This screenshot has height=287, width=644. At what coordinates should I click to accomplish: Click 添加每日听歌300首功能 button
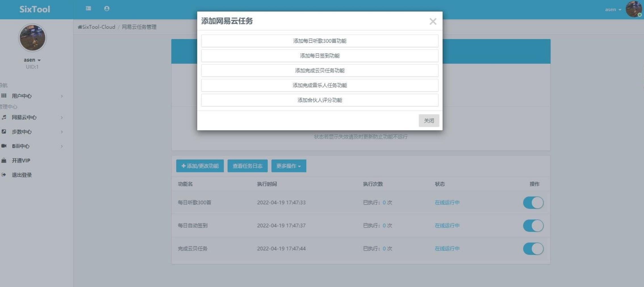pyautogui.click(x=320, y=41)
